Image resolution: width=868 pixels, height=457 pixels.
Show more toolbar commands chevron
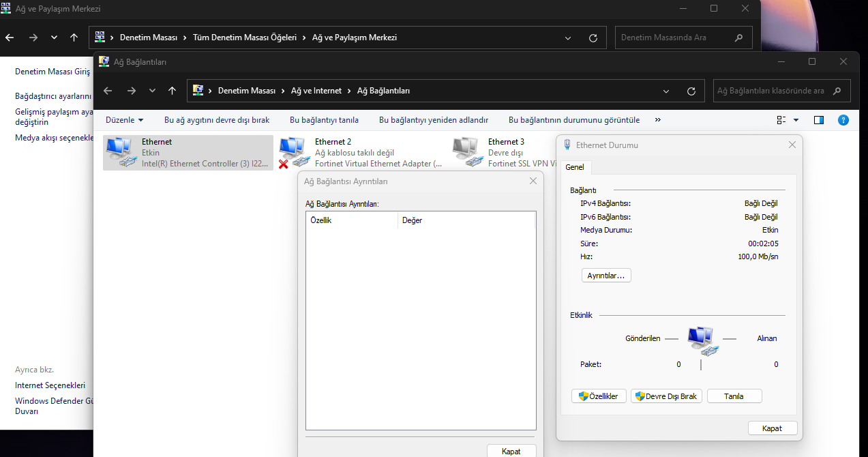click(658, 120)
